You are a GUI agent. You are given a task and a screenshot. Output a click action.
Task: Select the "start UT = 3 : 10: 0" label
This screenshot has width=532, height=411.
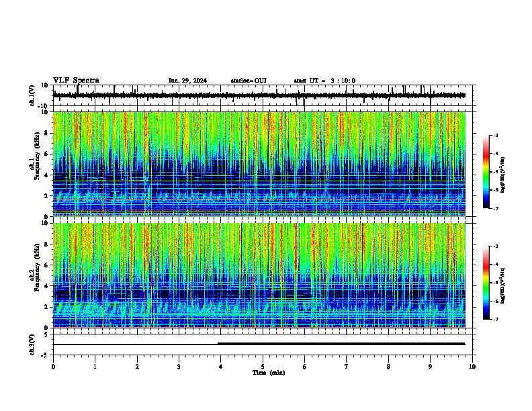click(324, 81)
